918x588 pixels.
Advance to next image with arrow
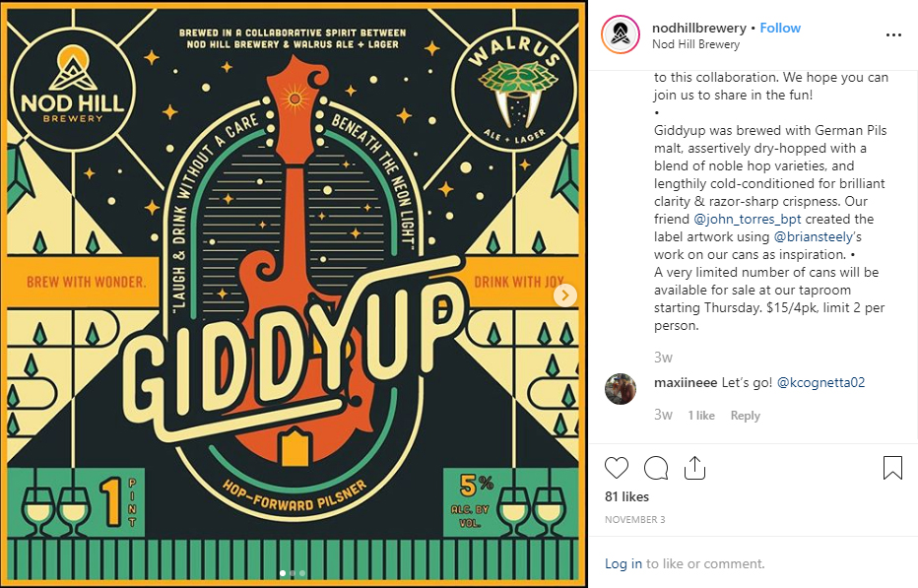tap(565, 295)
